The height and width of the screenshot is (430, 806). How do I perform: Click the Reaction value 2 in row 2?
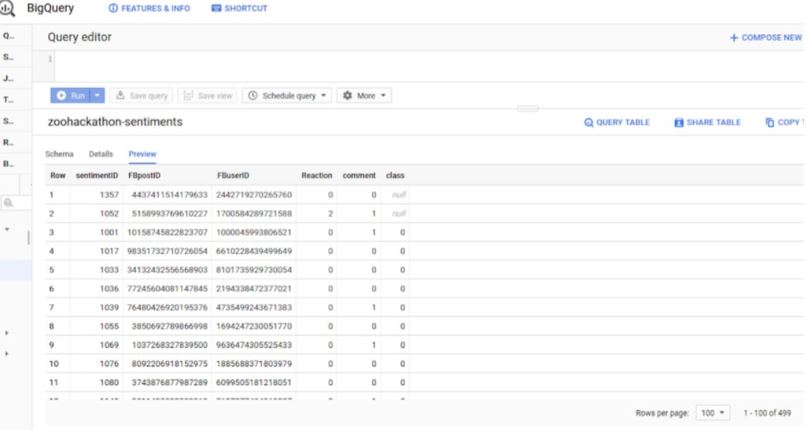tap(331, 214)
